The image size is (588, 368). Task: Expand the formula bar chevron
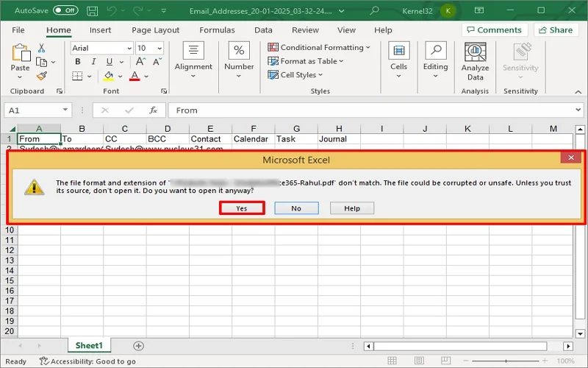pyautogui.click(x=578, y=110)
